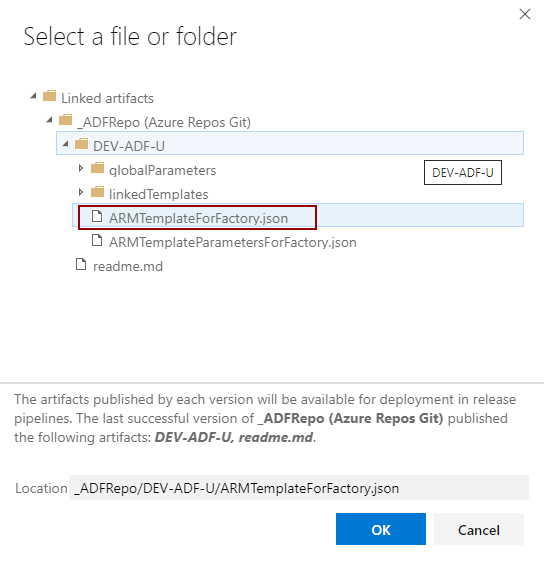
Task: Click the DEV-ADF-U folder icon
Action: coord(81,144)
